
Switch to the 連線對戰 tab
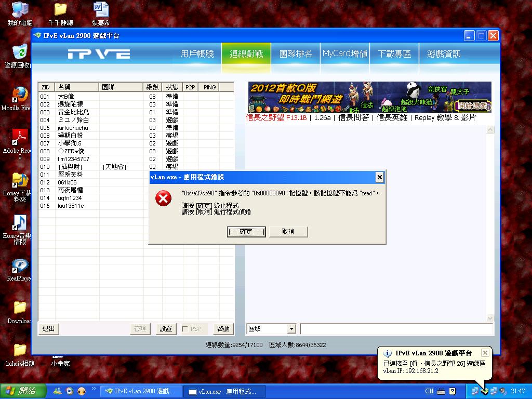[x=246, y=54]
